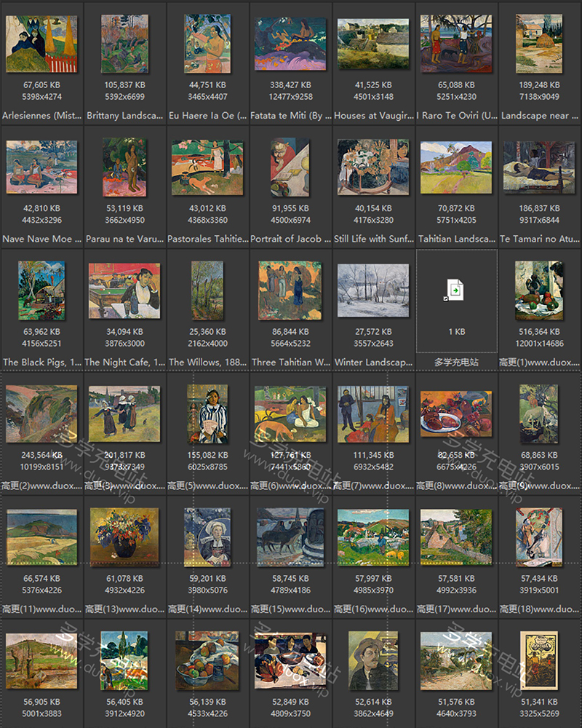Open the Arlesiennes (Mistral) painting thumbnail
This screenshot has height=728, width=582.
tap(41, 42)
